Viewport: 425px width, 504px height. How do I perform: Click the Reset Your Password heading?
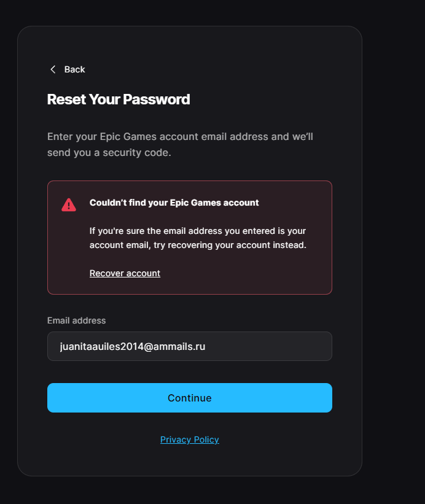(119, 99)
